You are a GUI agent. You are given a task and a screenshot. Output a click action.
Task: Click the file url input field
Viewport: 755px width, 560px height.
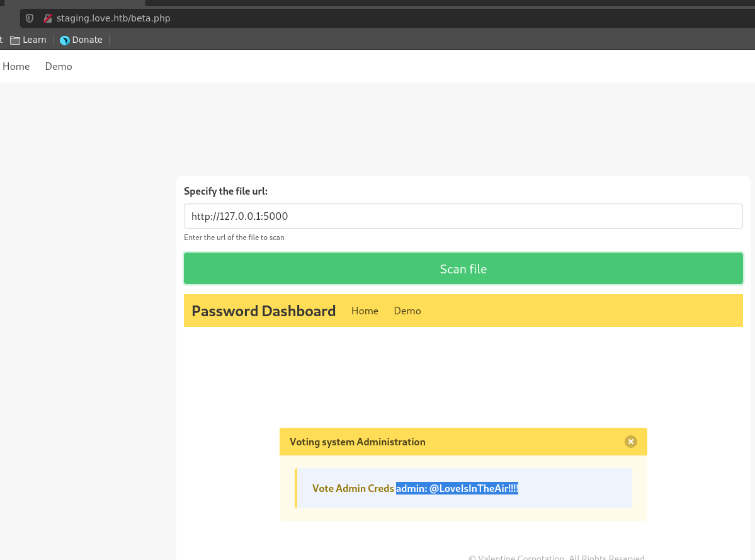463,216
